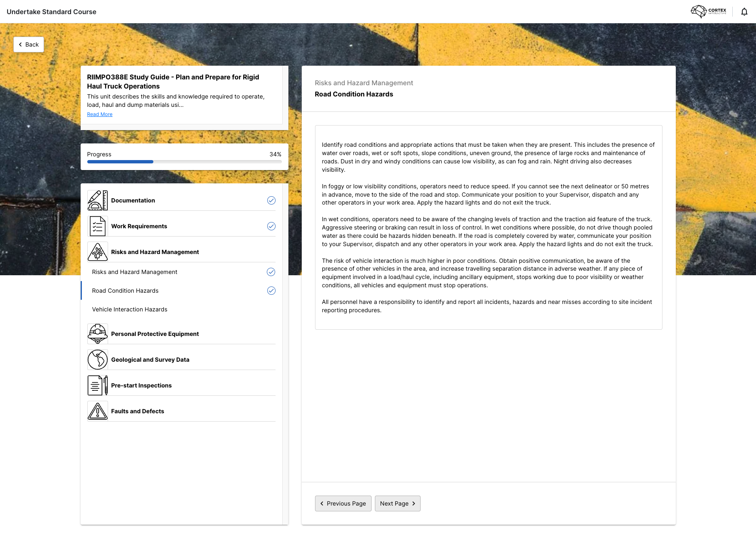
Task: Expand the Faults and Defects section
Action: click(182, 411)
